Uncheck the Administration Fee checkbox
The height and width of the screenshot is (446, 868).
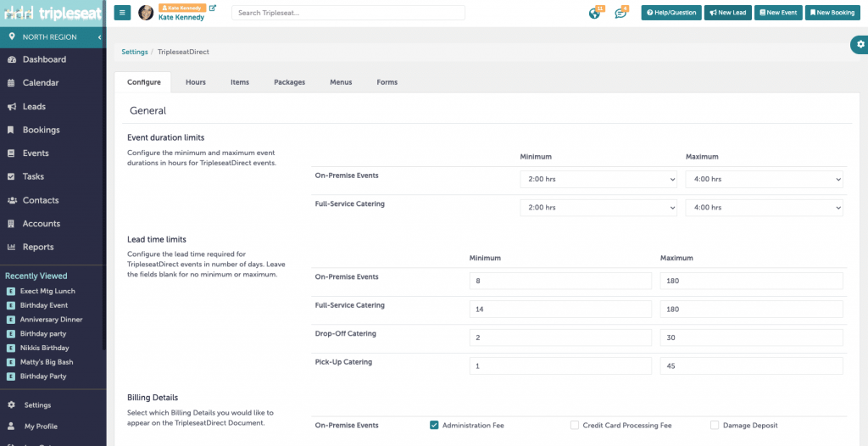pos(434,425)
